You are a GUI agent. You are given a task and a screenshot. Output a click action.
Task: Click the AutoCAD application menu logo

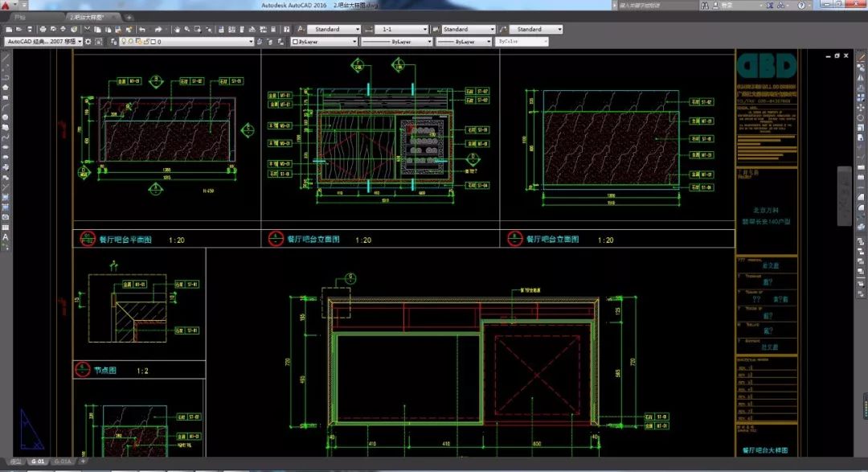tap(7, 6)
